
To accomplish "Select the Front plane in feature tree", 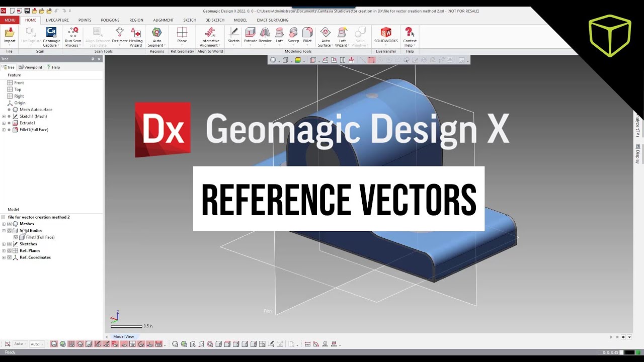I will point(16,82).
